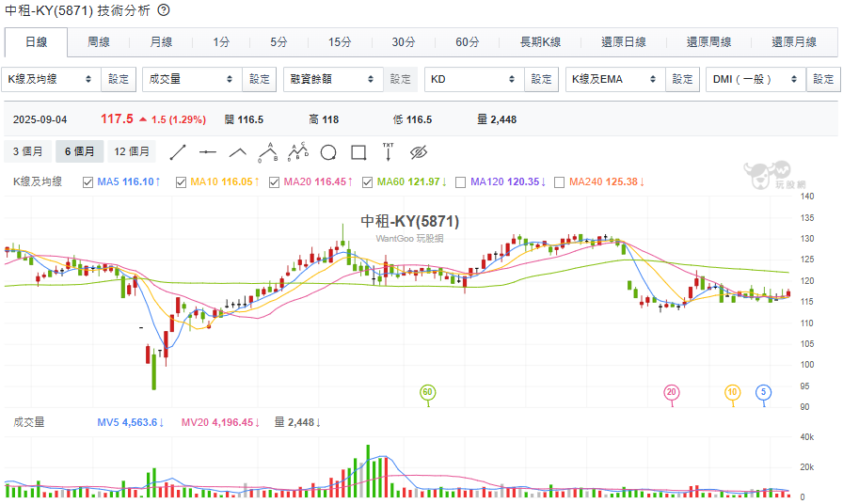This screenshot has width=843, height=504.
Task: Choose the angle polyline drawing tool
Action: 238,151
